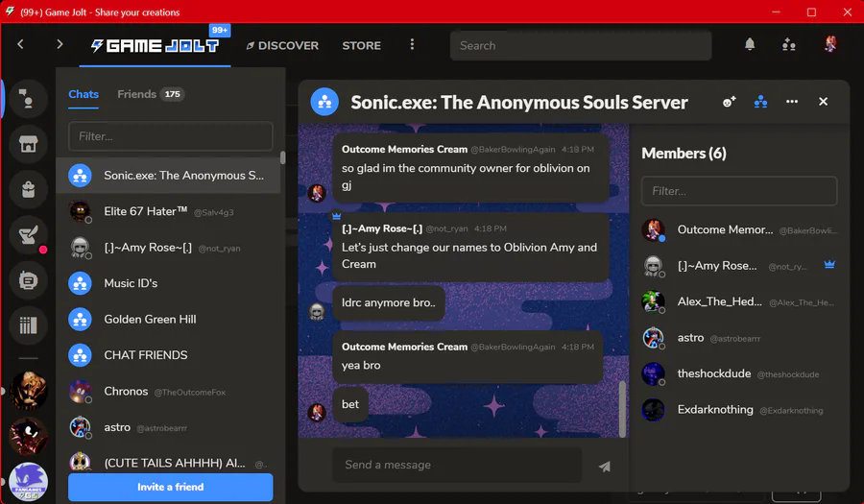Viewport: 864px width, 504px height.
Task: Click the 99+ notification badge on logo
Action: pyautogui.click(x=220, y=31)
